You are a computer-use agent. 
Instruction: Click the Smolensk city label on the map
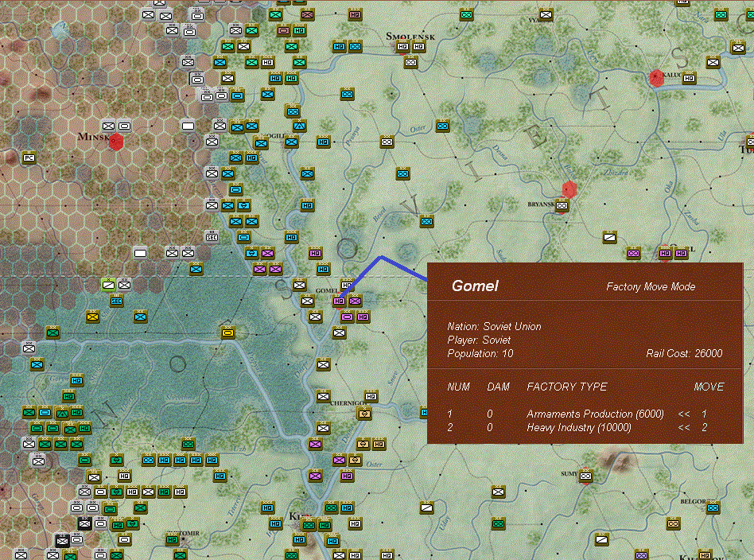coord(410,37)
